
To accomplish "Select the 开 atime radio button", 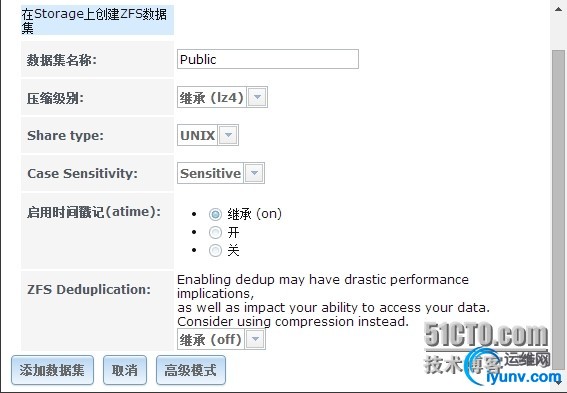I will pyautogui.click(x=215, y=232).
